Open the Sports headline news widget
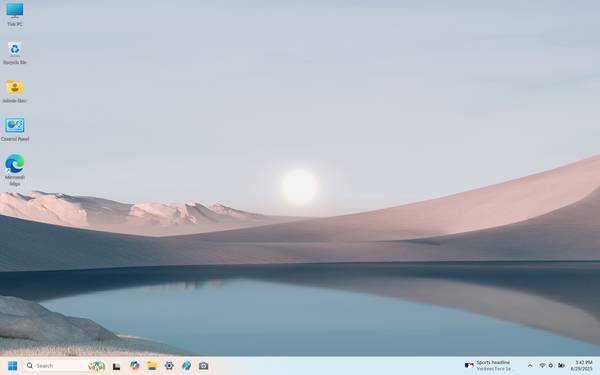600x375 pixels. click(489, 365)
